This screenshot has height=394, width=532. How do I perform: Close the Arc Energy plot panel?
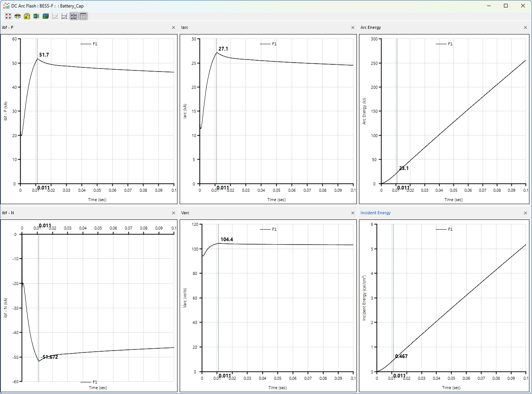pyautogui.click(x=525, y=28)
